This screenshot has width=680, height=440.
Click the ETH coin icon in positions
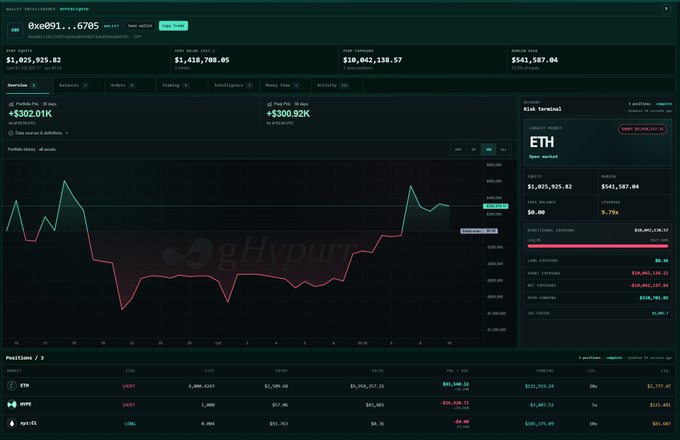pos(12,385)
